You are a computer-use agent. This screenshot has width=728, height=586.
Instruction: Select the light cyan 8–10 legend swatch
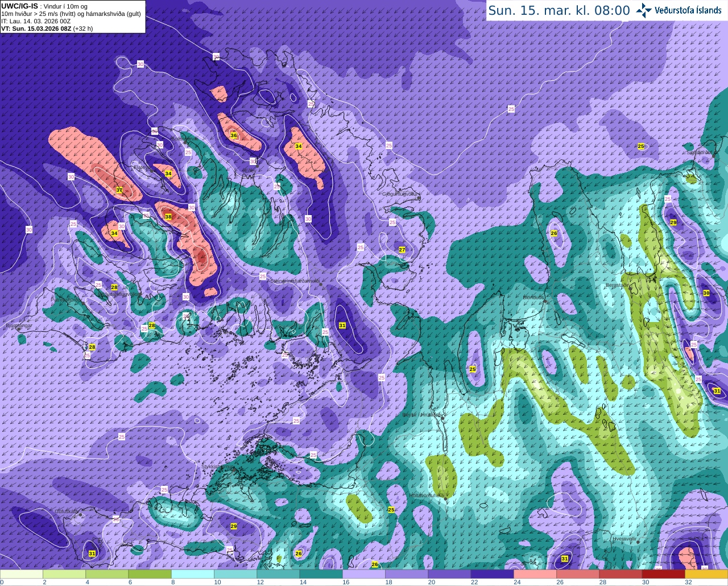coord(193,574)
